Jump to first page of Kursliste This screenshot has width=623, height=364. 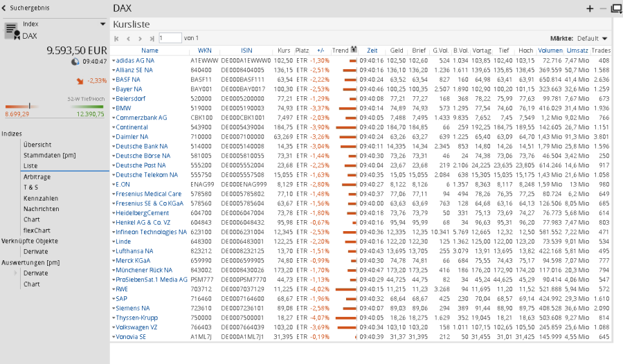coord(117,38)
